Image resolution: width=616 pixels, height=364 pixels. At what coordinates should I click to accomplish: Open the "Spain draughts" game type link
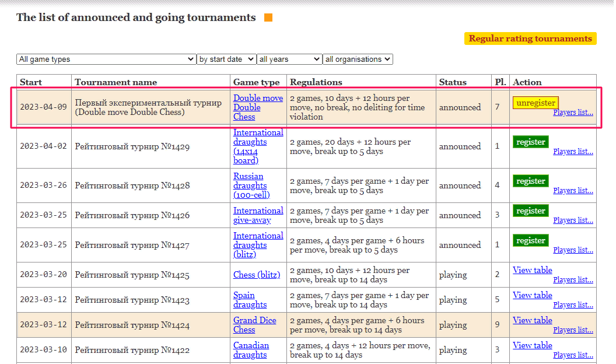coord(250,300)
